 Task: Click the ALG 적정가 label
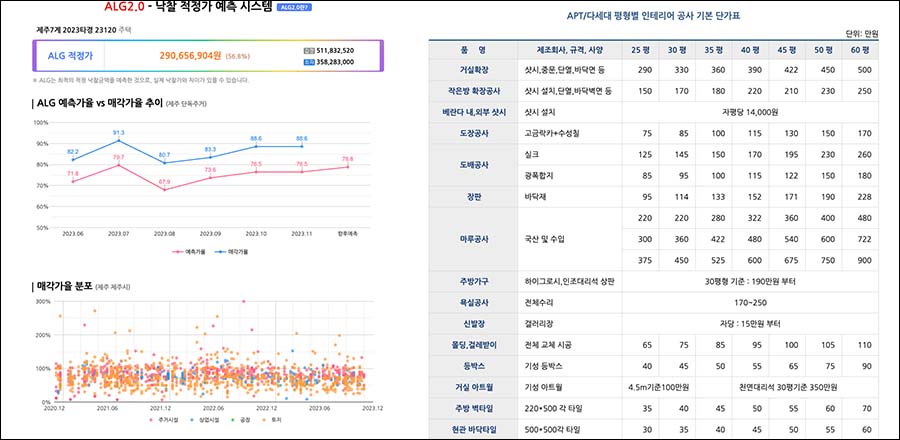click(x=70, y=55)
